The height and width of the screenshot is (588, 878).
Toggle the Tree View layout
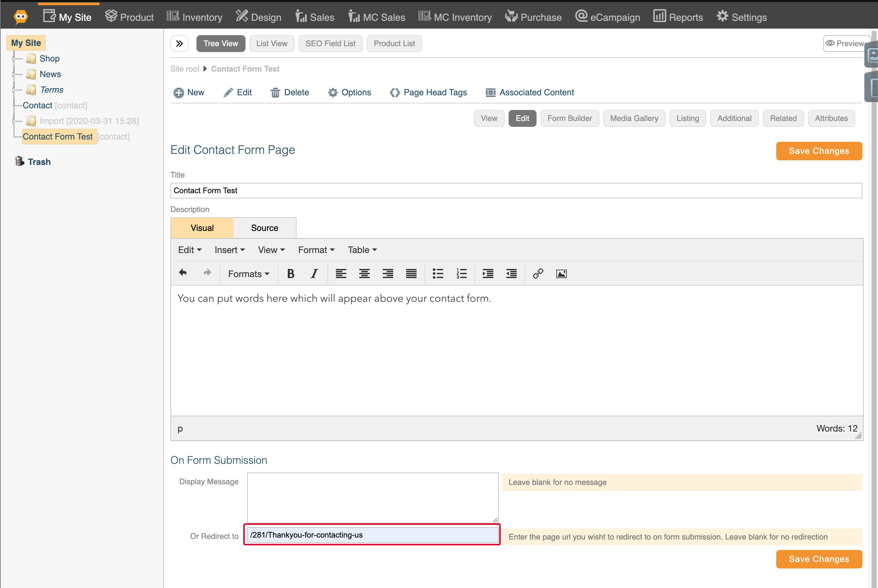(x=220, y=43)
